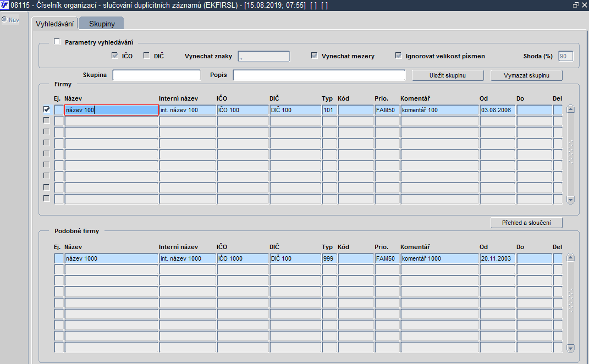Click the Vymazat skupinu button

point(526,75)
